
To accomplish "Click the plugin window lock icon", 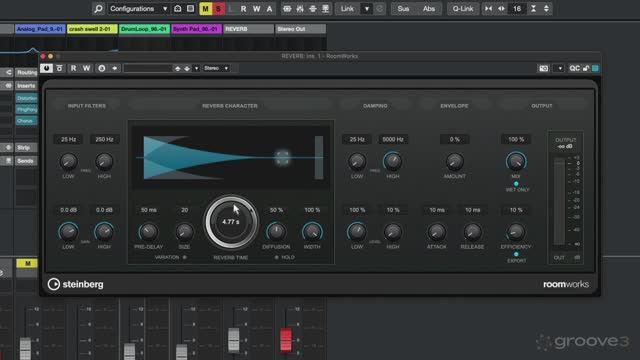I will (x=586, y=68).
